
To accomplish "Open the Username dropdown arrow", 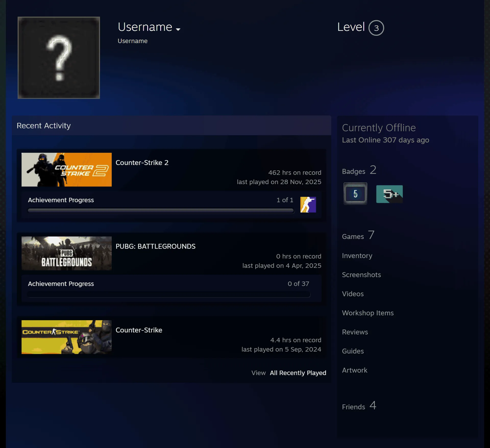I will [x=178, y=29].
